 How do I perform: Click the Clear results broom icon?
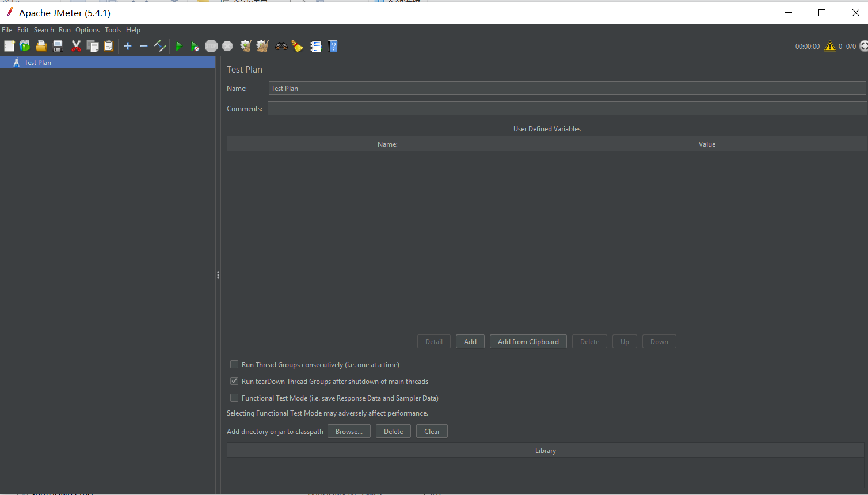click(x=246, y=46)
